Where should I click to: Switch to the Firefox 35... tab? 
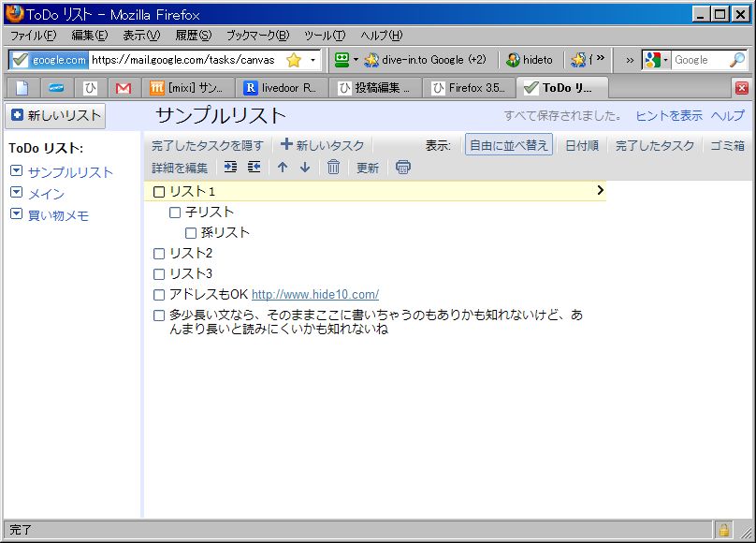point(468,88)
